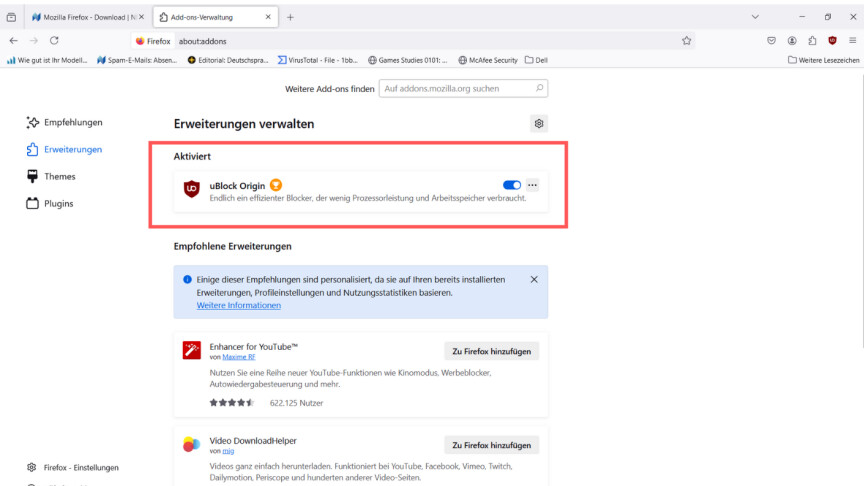This screenshot has height=486, width=864.
Task: Click the page vertical scrollbar
Action: pyautogui.click(x=862, y=212)
